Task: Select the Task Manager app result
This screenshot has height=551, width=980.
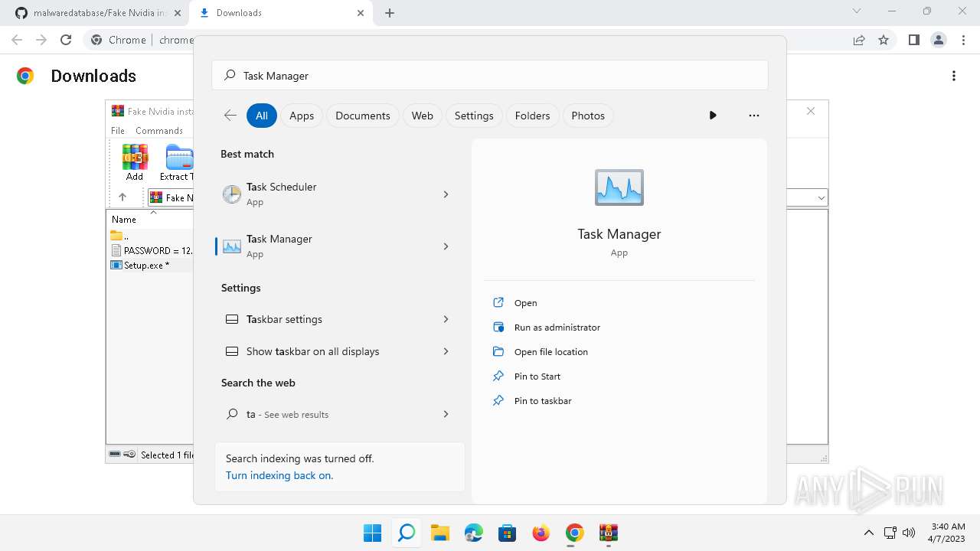Action: point(325,246)
